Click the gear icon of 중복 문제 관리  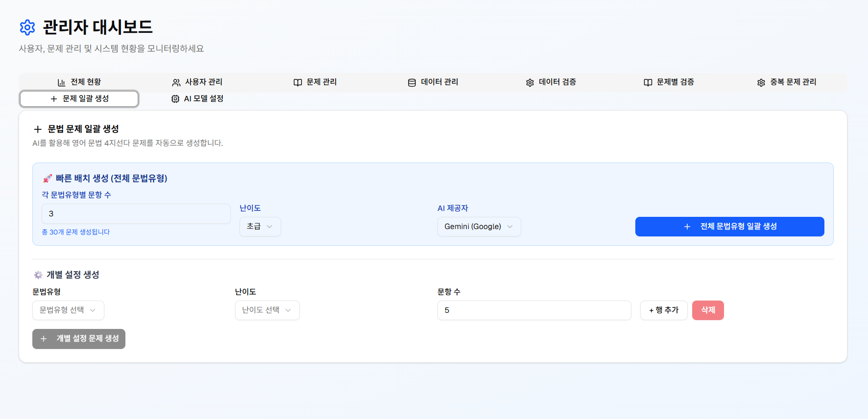(x=761, y=82)
